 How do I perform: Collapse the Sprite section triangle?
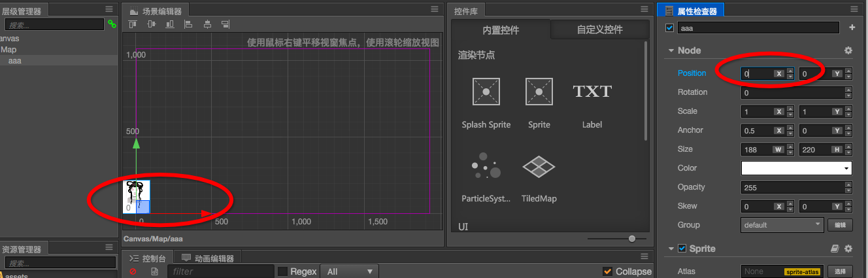tap(671, 249)
